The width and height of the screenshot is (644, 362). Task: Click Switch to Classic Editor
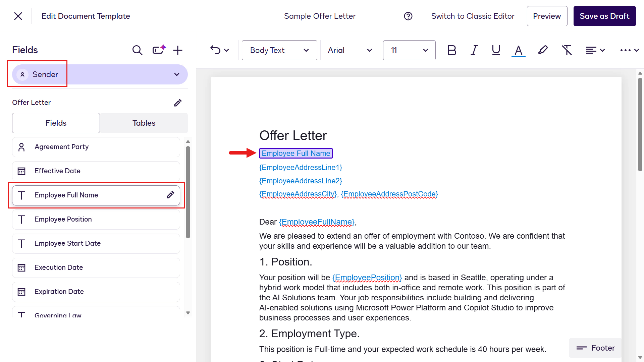coord(473,16)
